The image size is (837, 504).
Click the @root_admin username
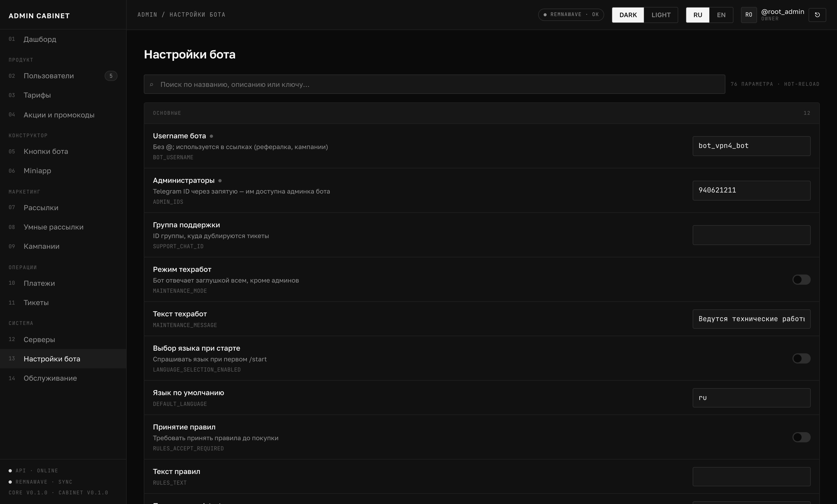pos(782,12)
